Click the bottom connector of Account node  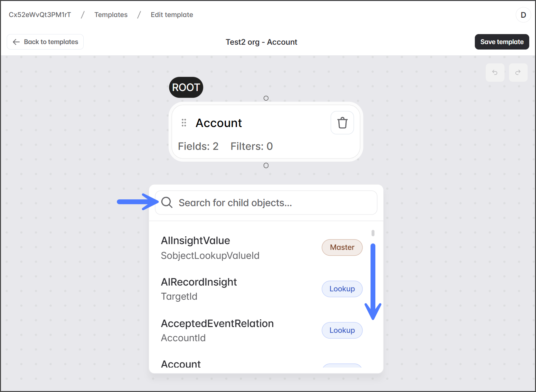[x=266, y=166]
